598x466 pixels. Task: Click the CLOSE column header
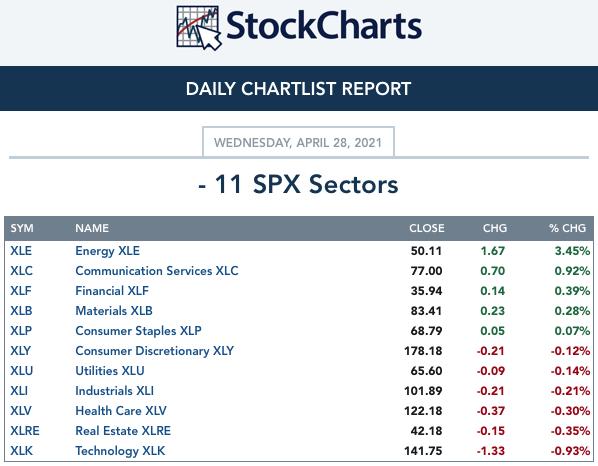pyautogui.click(x=427, y=228)
